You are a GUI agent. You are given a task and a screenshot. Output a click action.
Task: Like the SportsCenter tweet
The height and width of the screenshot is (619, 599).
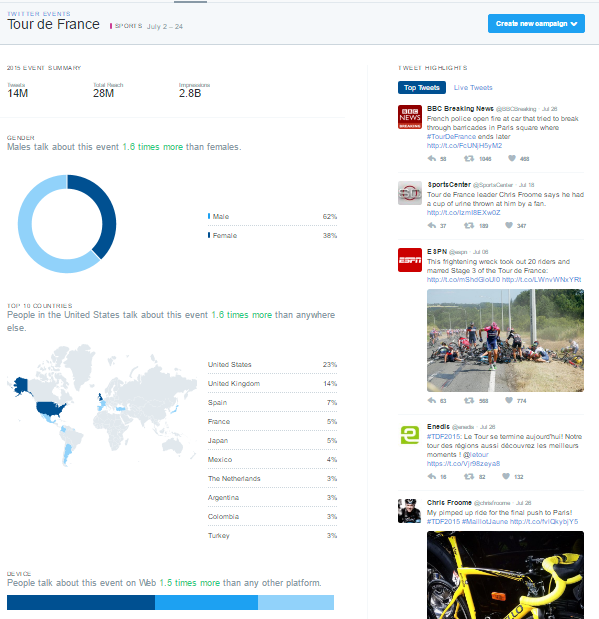coord(509,225)
